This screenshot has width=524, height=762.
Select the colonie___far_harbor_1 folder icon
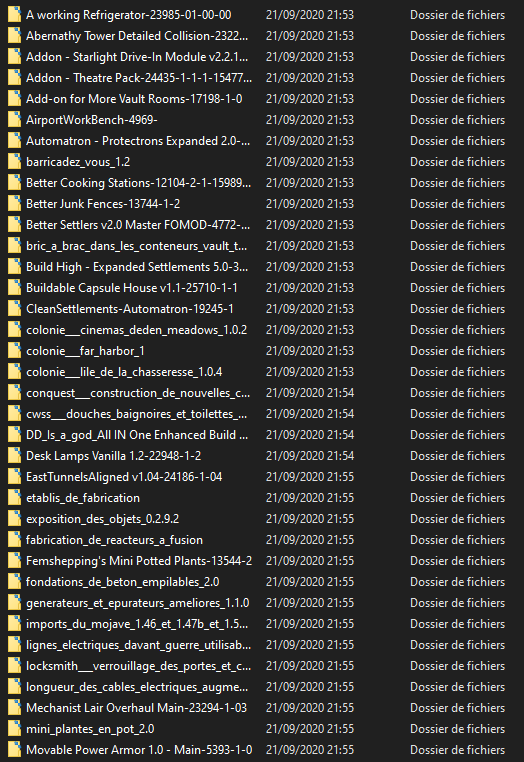pyautogui.click(x=15, y=350)
